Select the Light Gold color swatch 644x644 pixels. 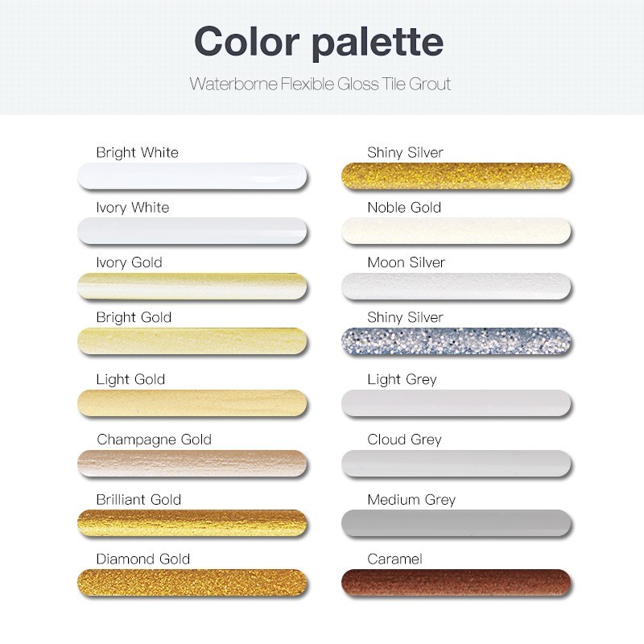tap(192, 403)
